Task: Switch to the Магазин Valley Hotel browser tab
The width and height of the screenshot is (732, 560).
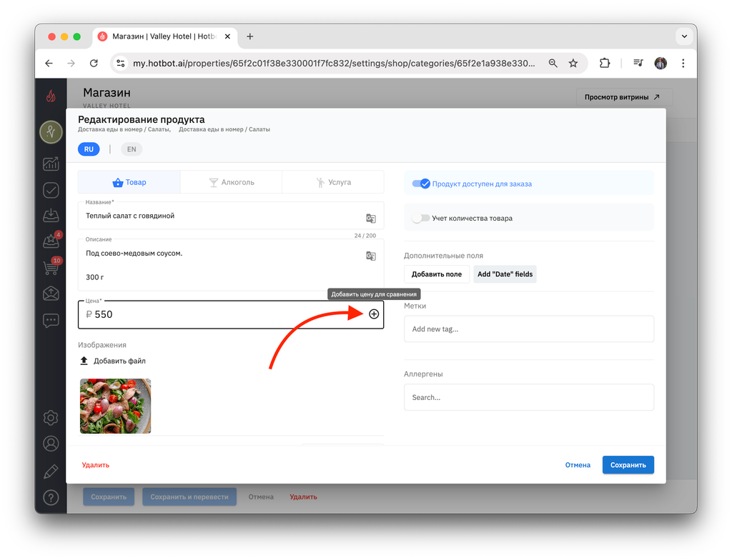Action: pos(164,36)
